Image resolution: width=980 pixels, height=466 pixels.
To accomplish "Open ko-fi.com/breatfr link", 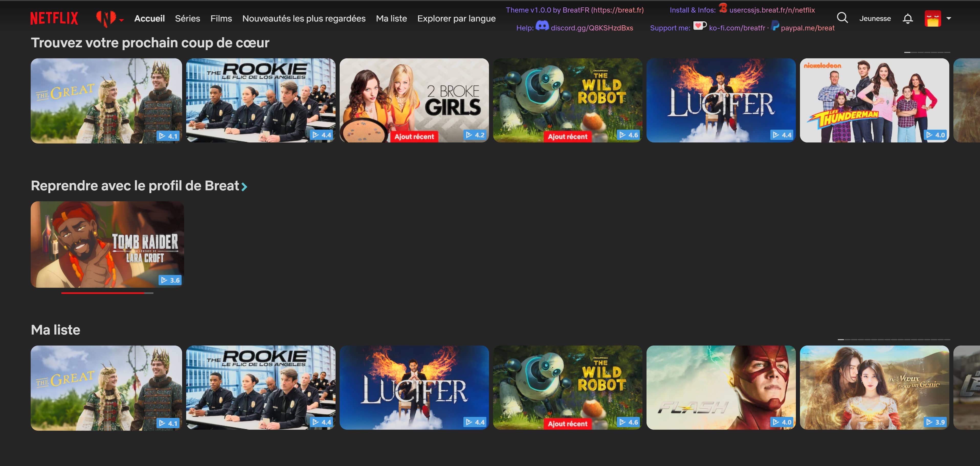I will pos(737,28).
